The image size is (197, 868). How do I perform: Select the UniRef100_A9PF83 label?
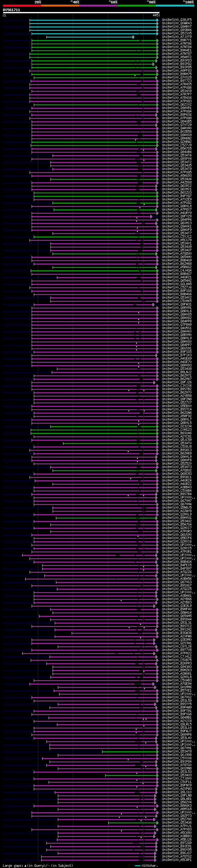[177, 71]
